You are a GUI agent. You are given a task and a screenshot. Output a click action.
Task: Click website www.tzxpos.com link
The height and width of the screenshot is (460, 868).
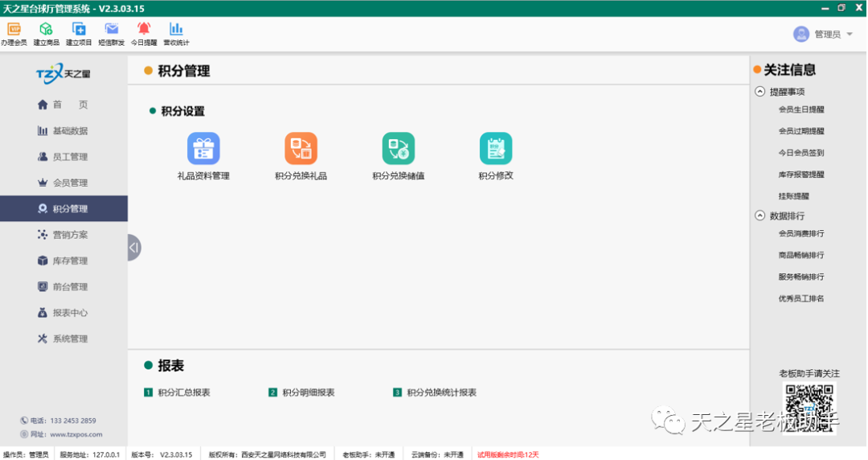click(76, 434)
